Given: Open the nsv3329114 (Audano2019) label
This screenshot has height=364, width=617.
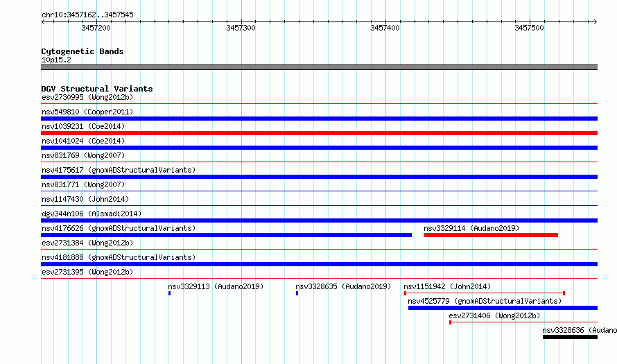Looking at the screenshot, I should click(471, 228).
